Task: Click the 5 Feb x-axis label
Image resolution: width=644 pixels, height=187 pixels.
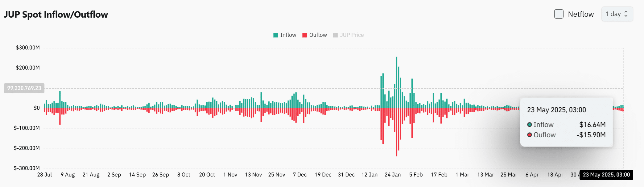Action: pos(416,175)
